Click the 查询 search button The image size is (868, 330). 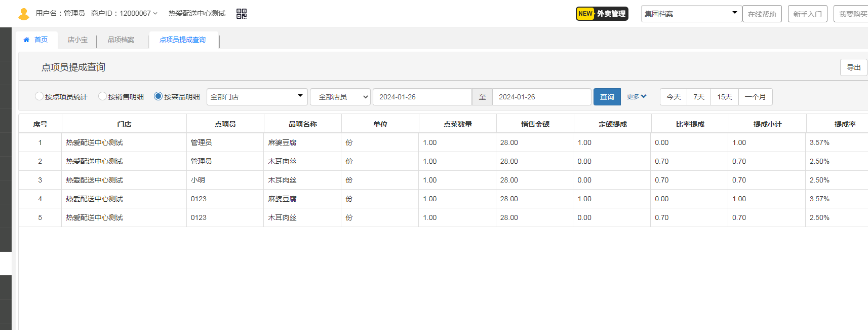(x=607, y=97)
